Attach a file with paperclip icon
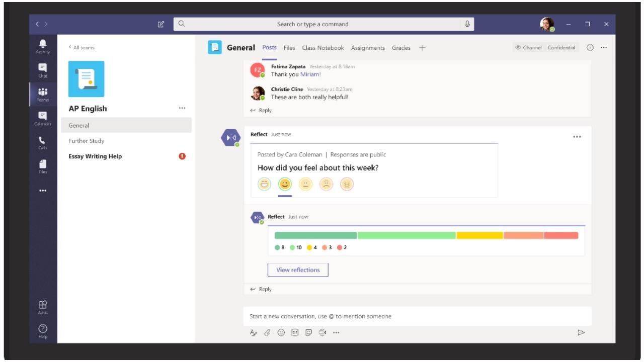 (x=268, y=332)
